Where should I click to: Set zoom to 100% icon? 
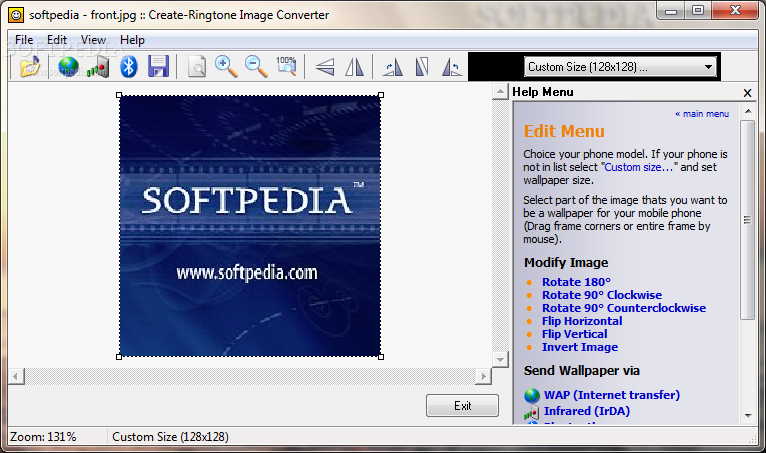point(286,66)
